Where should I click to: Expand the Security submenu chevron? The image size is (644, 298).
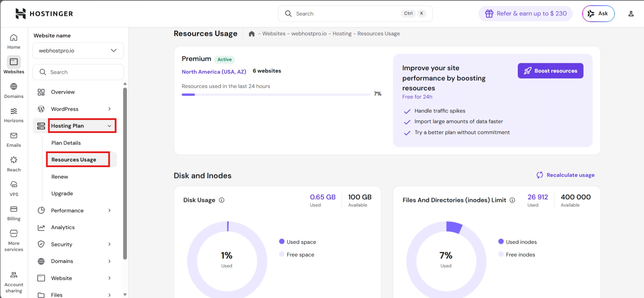pos(109,244)
